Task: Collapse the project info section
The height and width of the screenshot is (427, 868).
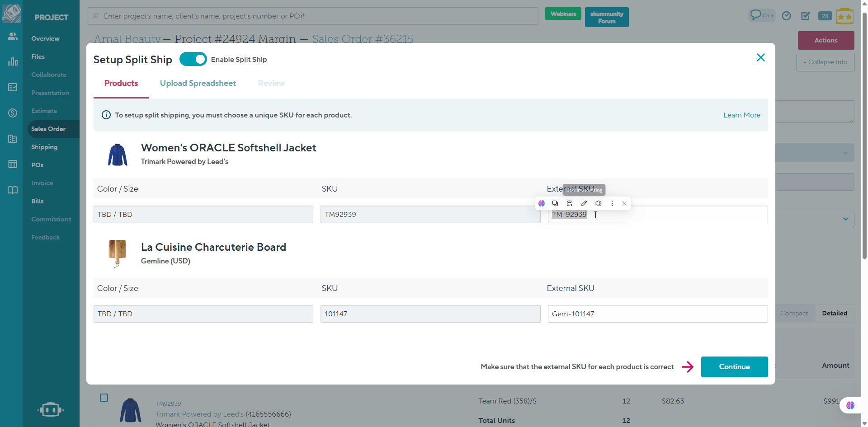Action: (825, 62)
